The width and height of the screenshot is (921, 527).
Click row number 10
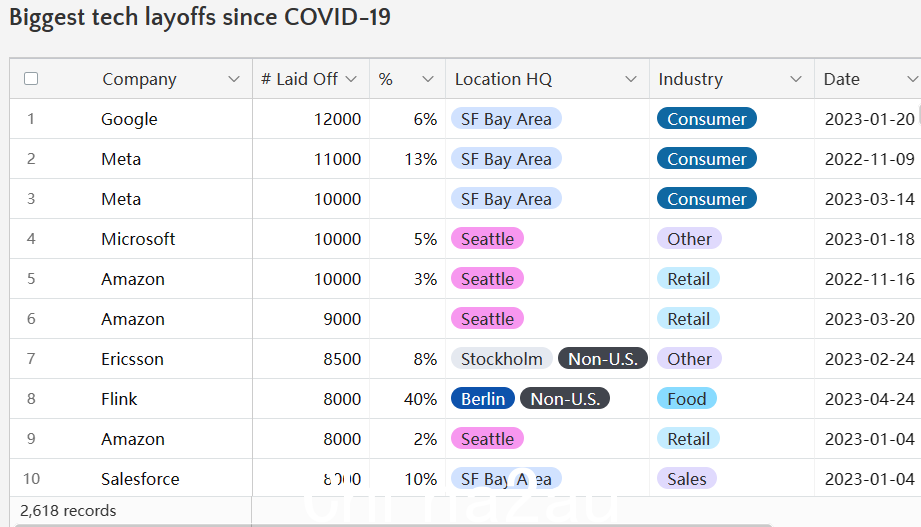point(31,479)
